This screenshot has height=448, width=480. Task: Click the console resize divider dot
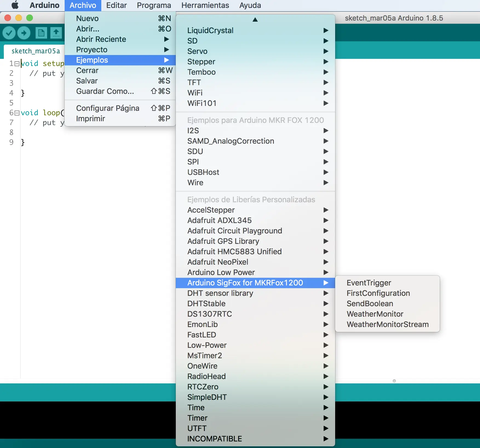394,381
